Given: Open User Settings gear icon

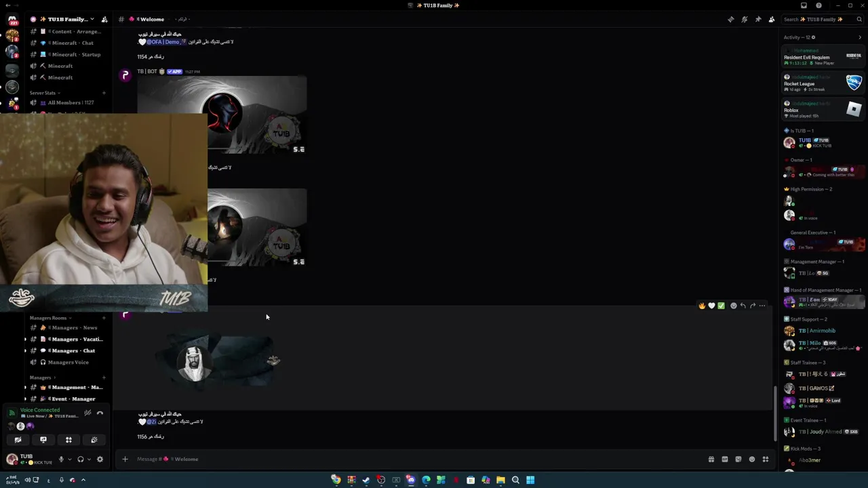Looking at the screenshot, I should coord(100,460).
